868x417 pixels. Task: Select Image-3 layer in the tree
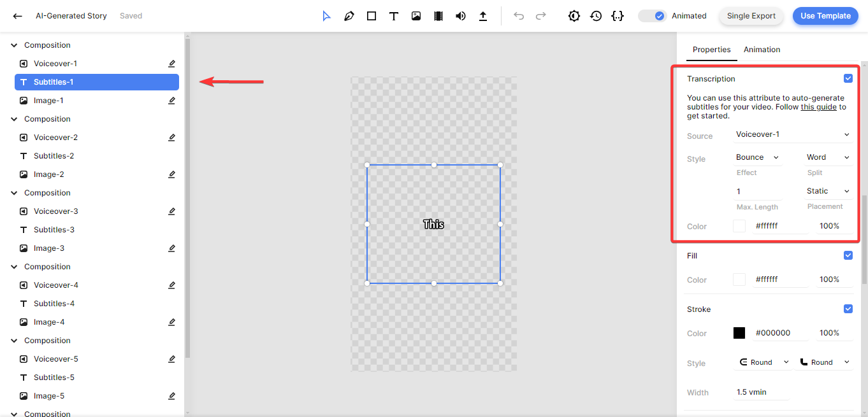[x=49, y=248]
